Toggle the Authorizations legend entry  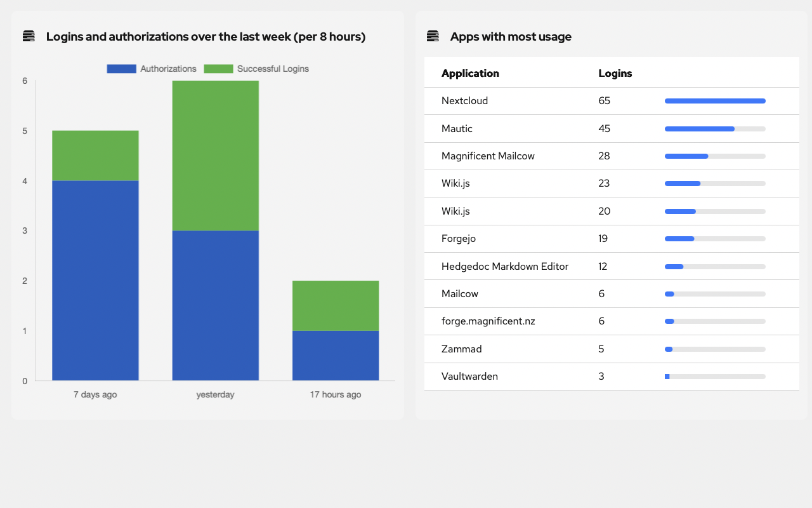click(151, 69)
